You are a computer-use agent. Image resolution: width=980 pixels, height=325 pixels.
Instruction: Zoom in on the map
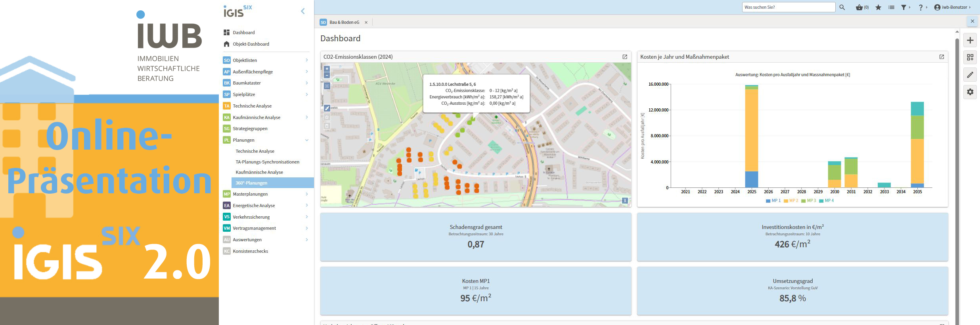(x=327, y=69)
